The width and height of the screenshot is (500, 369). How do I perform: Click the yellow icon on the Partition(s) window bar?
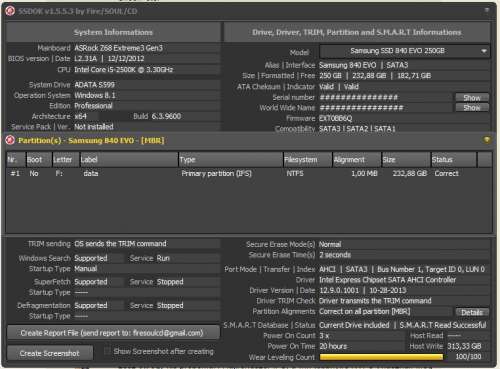tap(487, 140)
